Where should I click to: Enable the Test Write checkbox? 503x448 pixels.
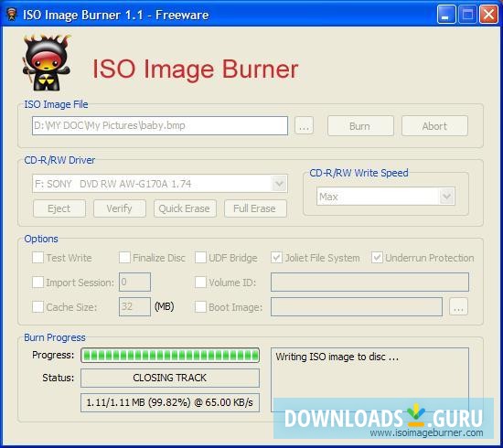tap(37, 258)
